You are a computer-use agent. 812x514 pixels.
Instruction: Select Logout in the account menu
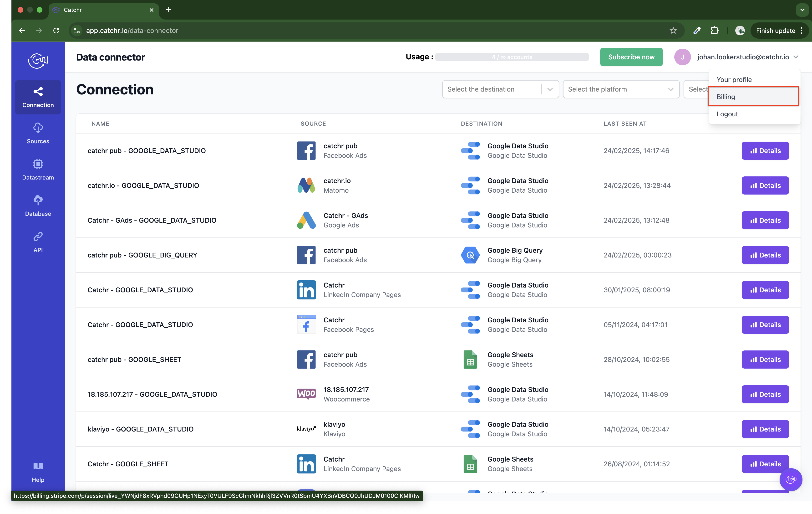(754, 114)
